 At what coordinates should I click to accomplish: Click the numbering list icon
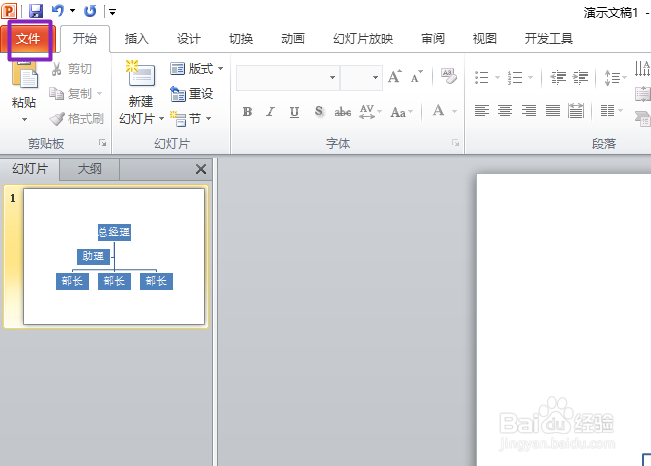click(515, 78)
